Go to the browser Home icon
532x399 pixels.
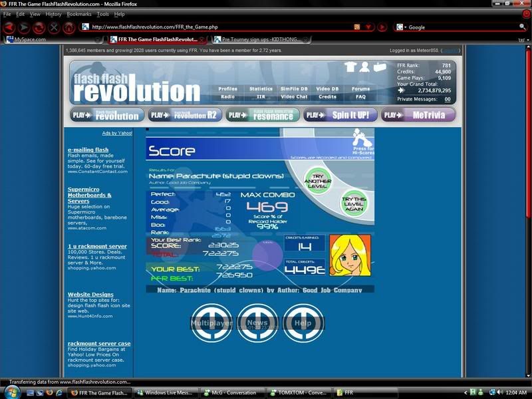pyautogui.click(x=68, y=27)
